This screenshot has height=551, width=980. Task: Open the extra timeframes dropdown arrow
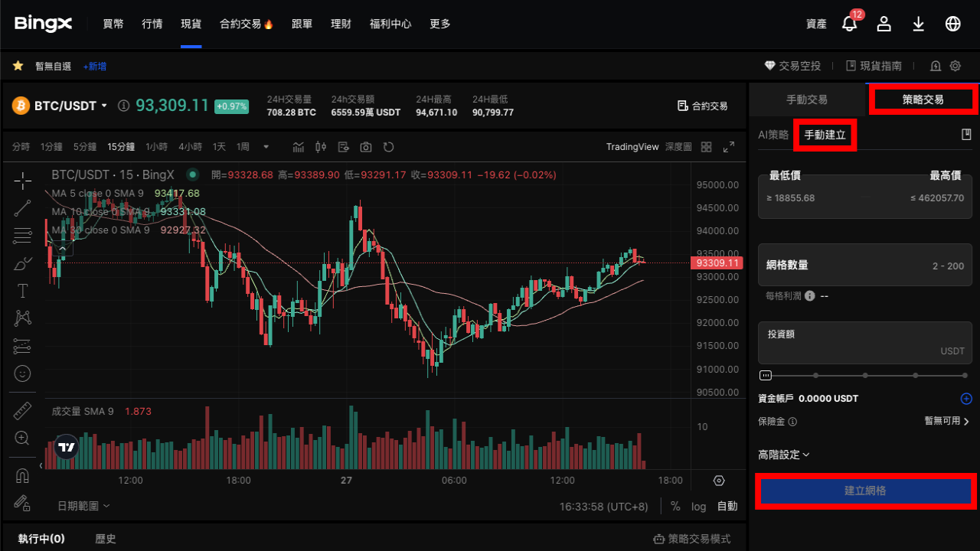pos(265,146)
